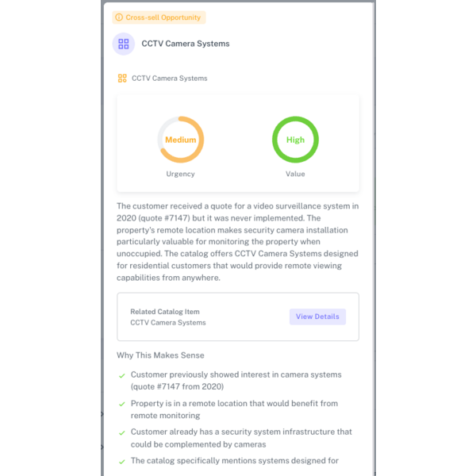Image resolution: width=476 pixels, height=476 pixels.
Task: Click checkmark beside 'Customer previously showed interest'
Action: click(121, 375)
